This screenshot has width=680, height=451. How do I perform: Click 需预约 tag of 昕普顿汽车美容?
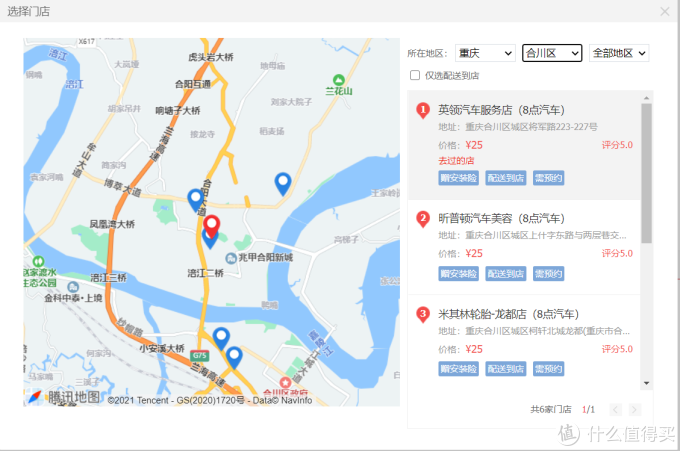click(549, 274)
